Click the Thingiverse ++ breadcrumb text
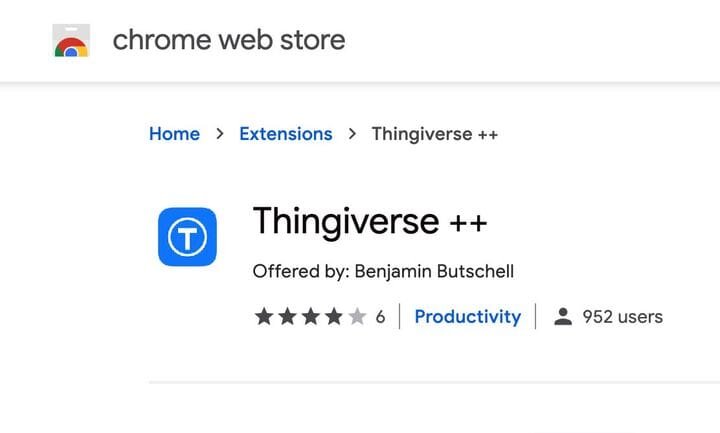Viewport: 720px width, 433px height. point(434,134)
